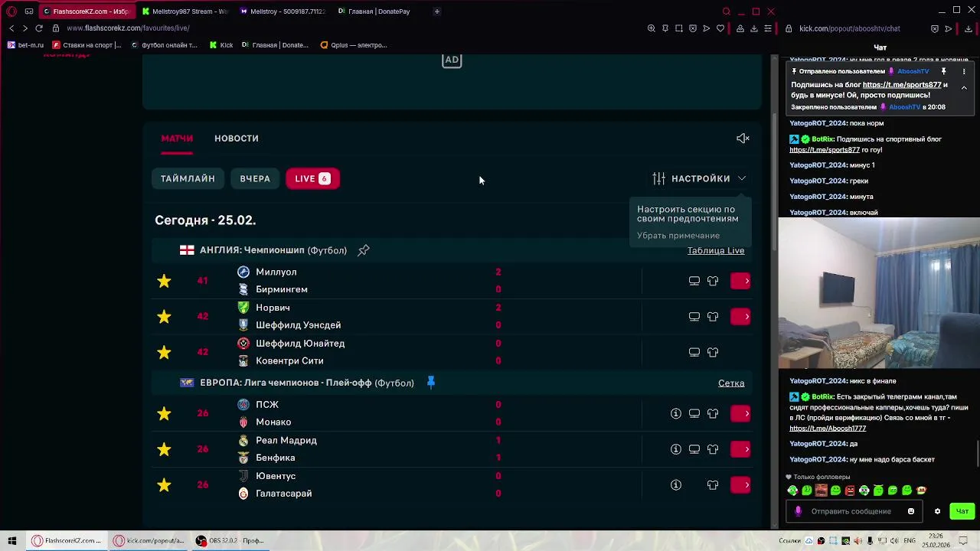980x551 pixels.
Task: Open lineups shirt icon for ПСЖ match
Action: 713,413
